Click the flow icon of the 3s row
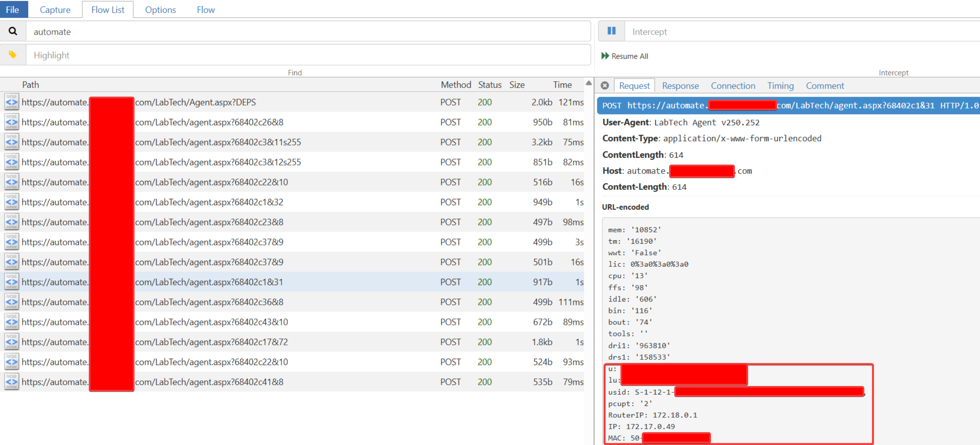Screen dimensions: 980x445 pos(12,242)
